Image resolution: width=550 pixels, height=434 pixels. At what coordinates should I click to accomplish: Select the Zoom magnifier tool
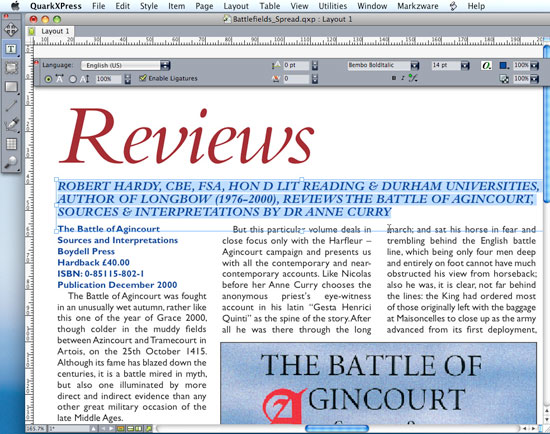point(11,162)
